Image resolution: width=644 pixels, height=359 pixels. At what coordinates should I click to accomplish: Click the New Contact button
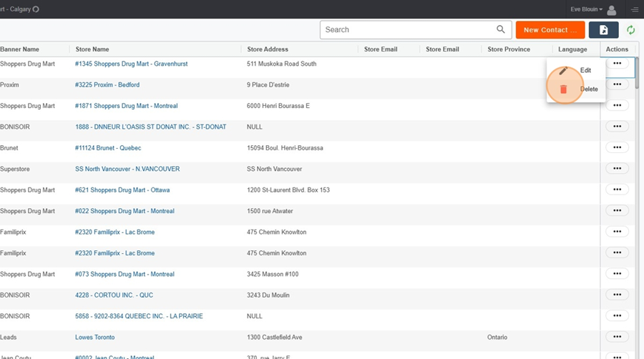(550, 30)
